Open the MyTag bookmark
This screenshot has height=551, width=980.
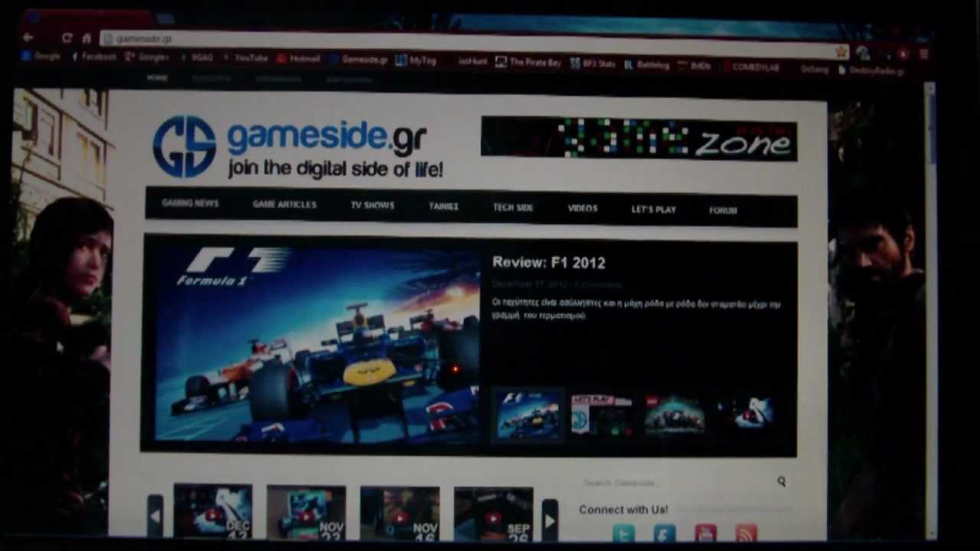pos(416,60)
